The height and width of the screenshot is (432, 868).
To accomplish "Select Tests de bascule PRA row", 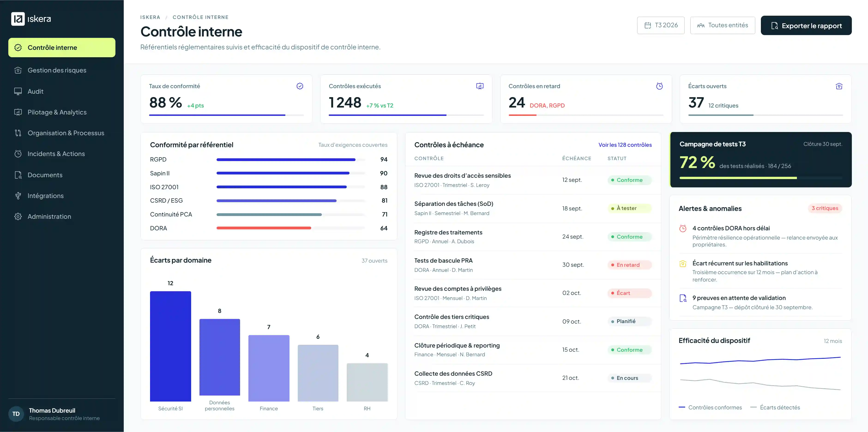I will 533,265.
